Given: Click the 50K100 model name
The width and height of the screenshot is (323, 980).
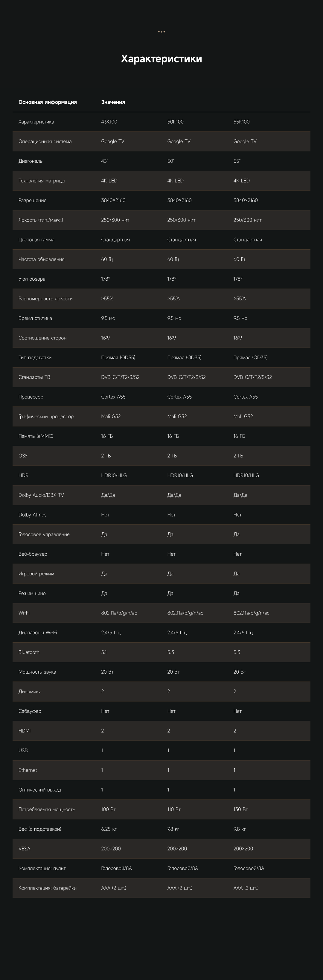Looking at the screenshot, I should (x=175, y=122).
